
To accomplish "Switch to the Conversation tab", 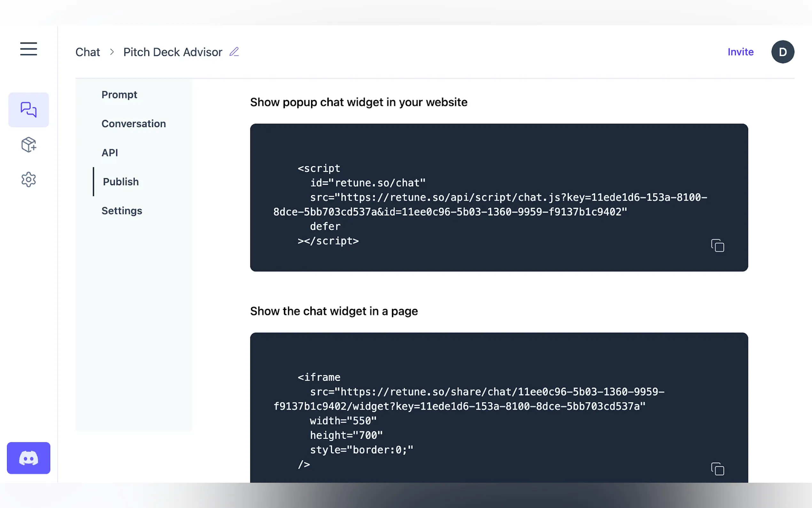I will click(134, 123).
